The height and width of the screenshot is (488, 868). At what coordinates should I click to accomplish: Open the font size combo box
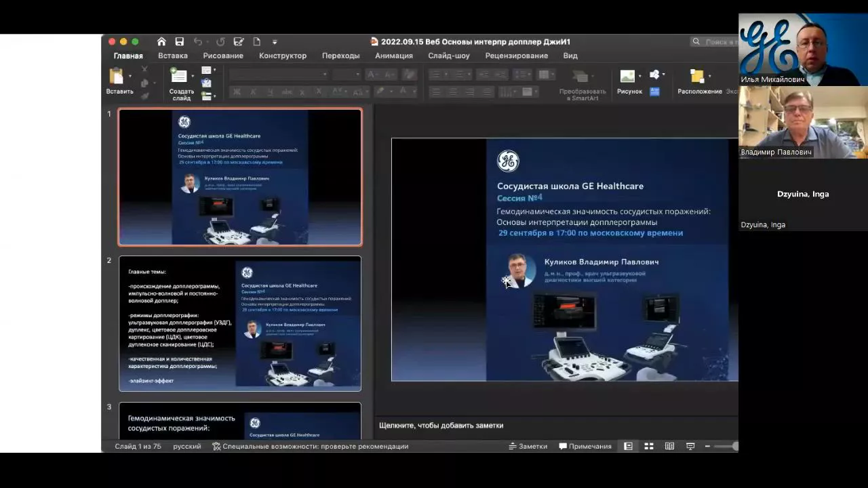347,75
